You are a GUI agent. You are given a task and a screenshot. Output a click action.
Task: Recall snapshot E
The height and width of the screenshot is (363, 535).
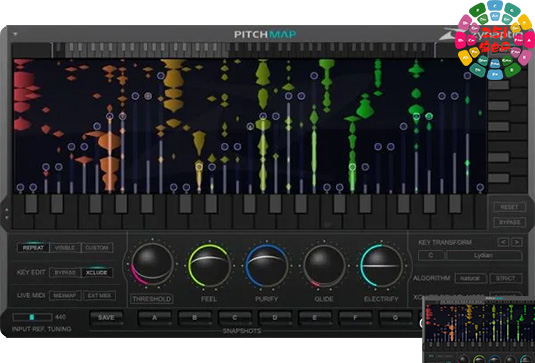(315, 318)
